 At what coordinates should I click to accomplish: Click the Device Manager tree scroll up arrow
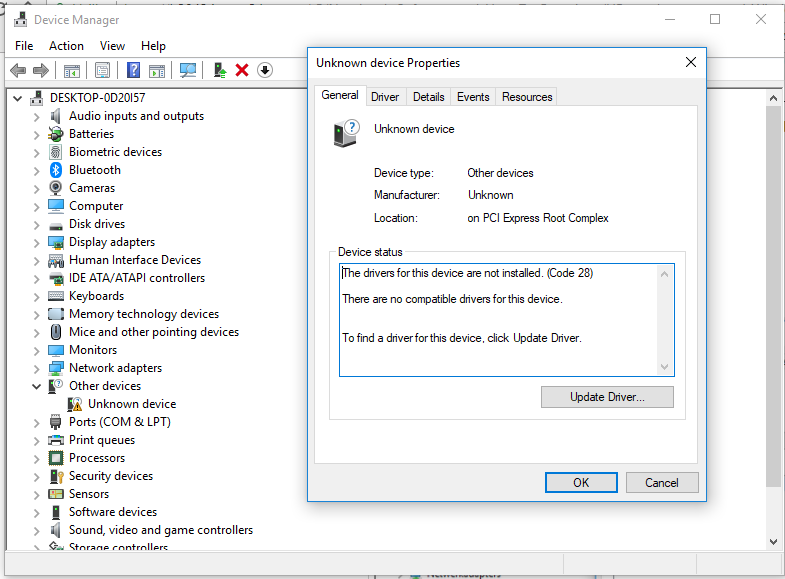tap(773, 98)
